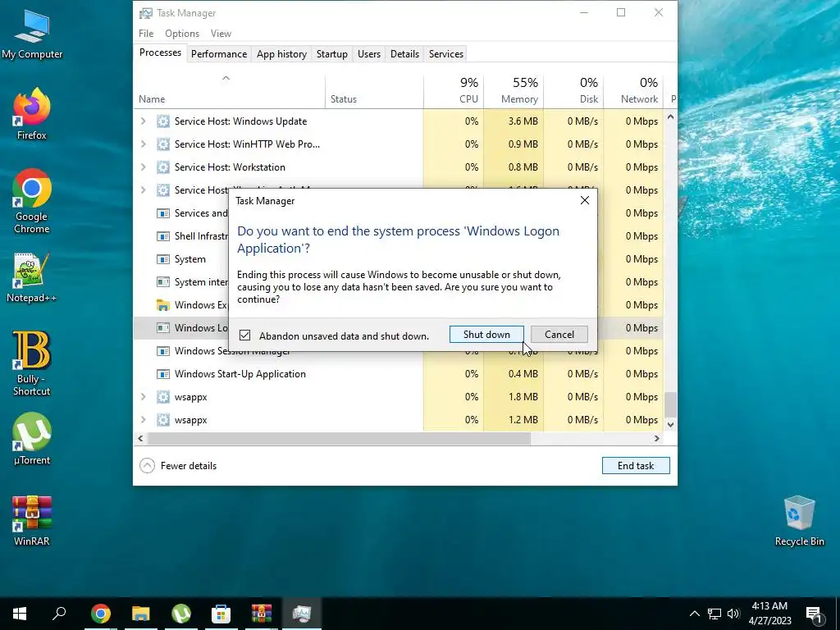Expand Service Host: Workstation row
The height and width of the screenshot is (630, 840).
click(143, 167)
